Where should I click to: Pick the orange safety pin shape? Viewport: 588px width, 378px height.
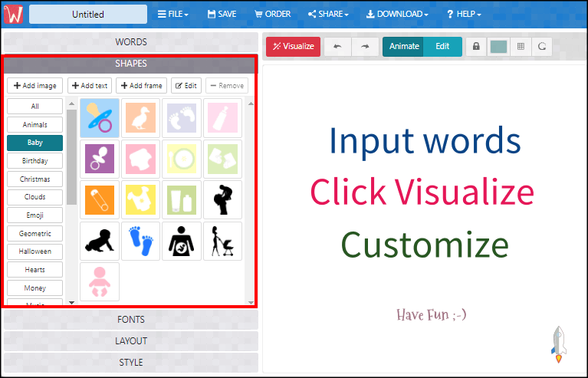coord(99,200)
